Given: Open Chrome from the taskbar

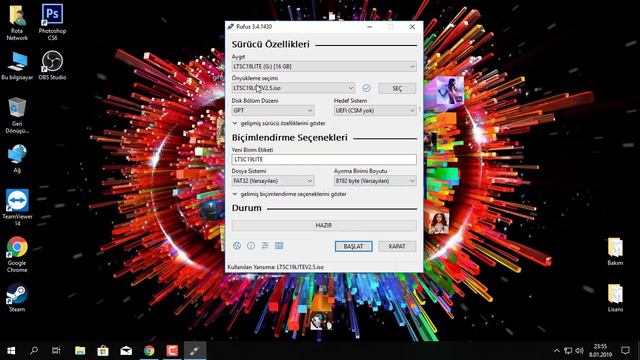Looking at the screenshot, I should click(x=149, y=351).
